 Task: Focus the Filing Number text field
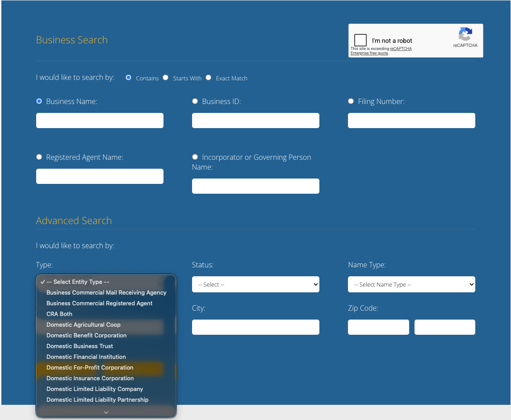[x=411, y=121]
